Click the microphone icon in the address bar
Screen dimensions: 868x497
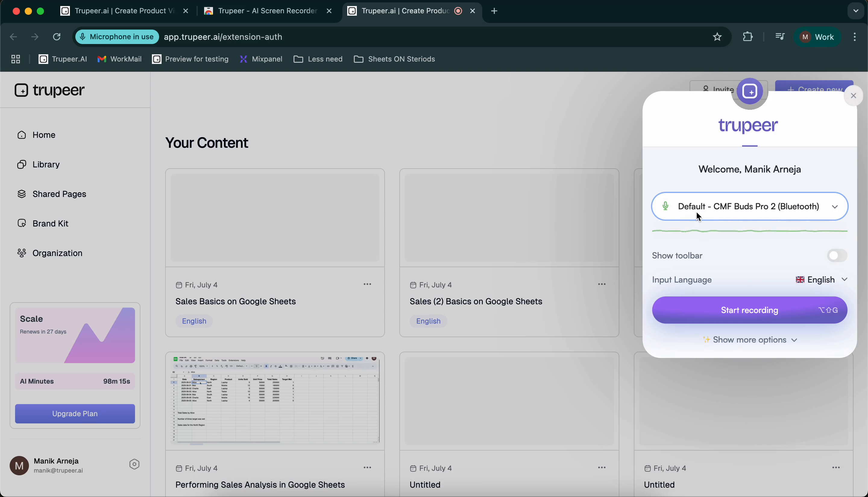83,36
